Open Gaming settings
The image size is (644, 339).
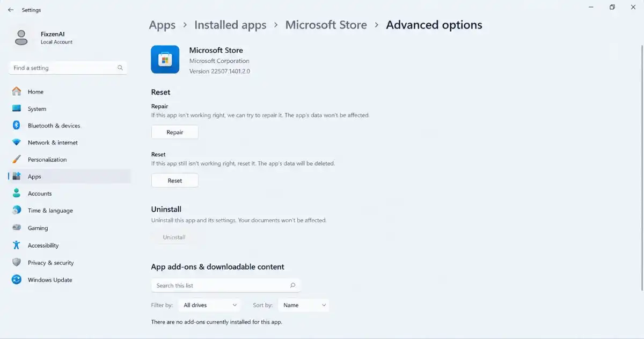click(70, 228)
